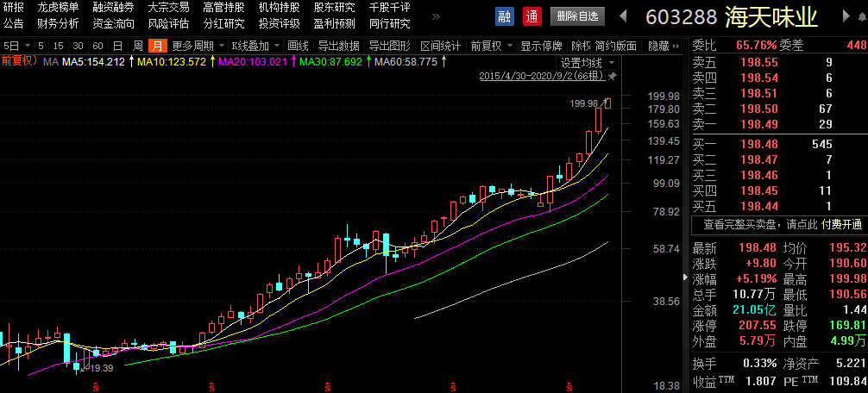Open the 更多周期 dropdown
The width and height of the screenshot is (868, 393).
click(x=198, y=46)
